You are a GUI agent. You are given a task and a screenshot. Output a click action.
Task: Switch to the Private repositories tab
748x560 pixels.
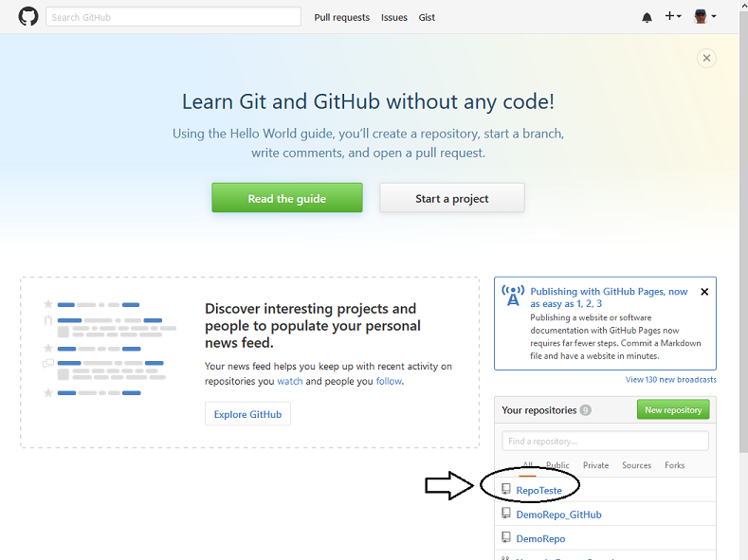595,465
